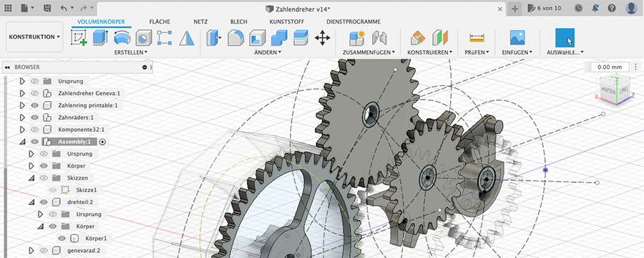Viewport: 644px width, 258px height.
Task: Click the Shell tool icon
Action: coord(257,38)
